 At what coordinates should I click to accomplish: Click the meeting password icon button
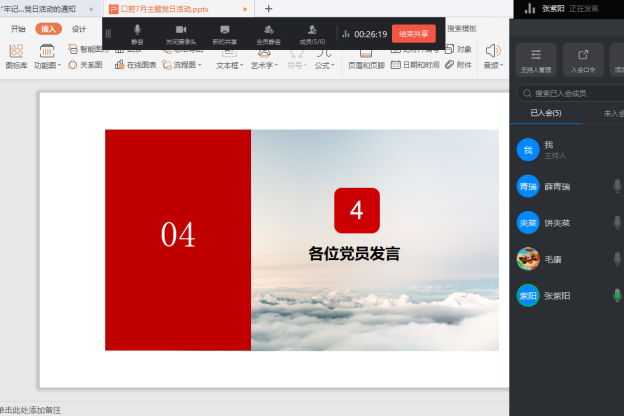click(583, 60)
